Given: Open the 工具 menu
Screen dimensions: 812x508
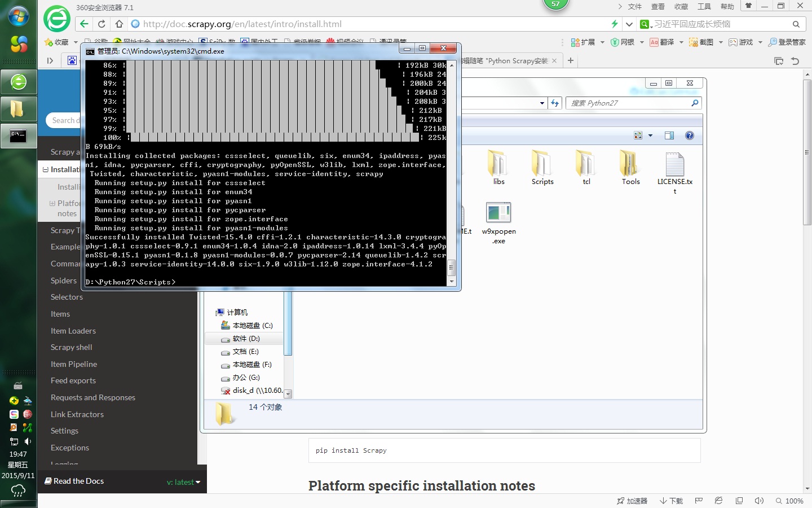Looking at the screenshot, I should (704, 7).
